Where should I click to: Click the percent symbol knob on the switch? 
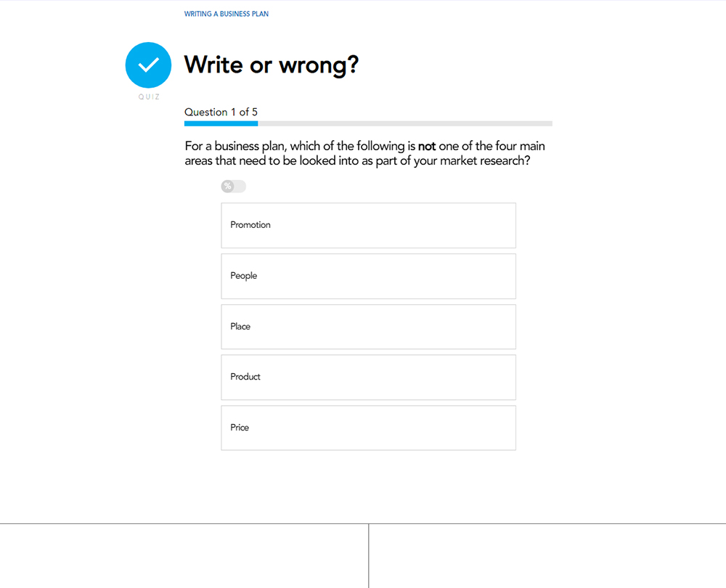point(227,187)
